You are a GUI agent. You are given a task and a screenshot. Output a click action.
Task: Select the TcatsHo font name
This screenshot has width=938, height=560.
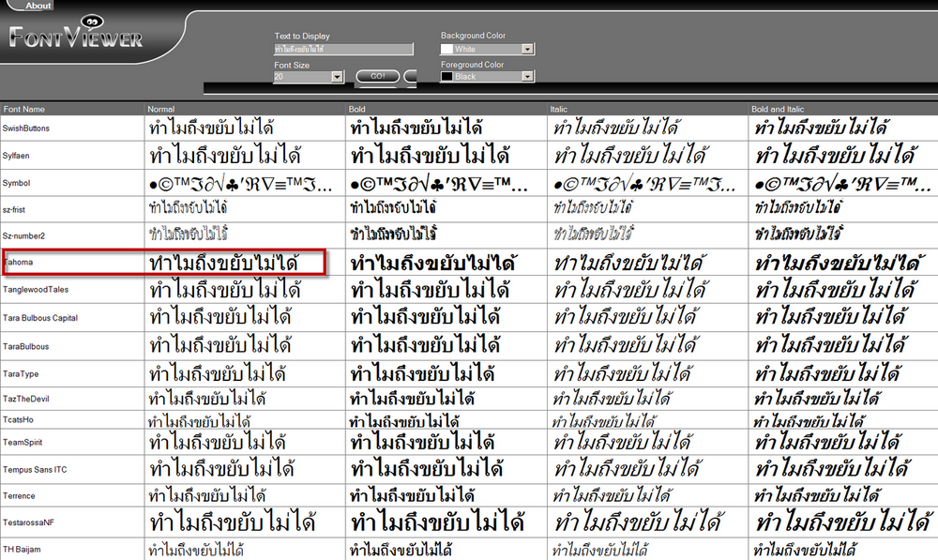18,419
